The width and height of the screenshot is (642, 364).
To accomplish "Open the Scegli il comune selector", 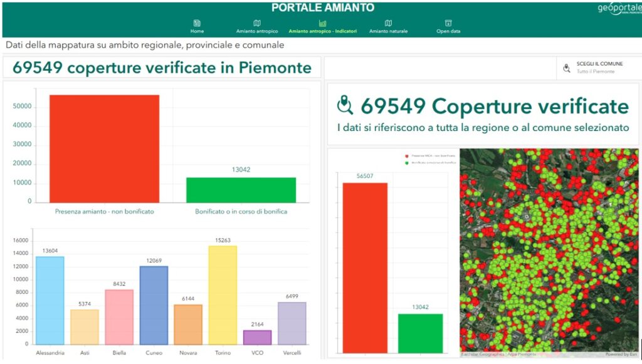I will coord(599,68).
